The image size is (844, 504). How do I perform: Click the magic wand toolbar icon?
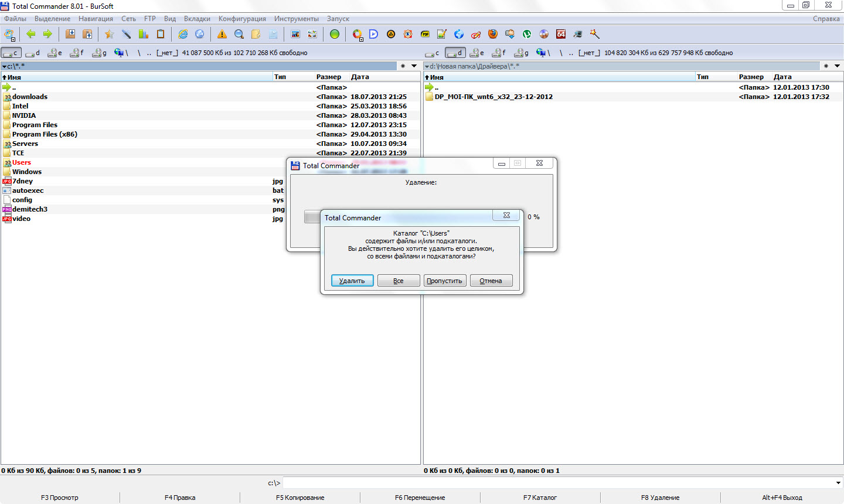595,34
